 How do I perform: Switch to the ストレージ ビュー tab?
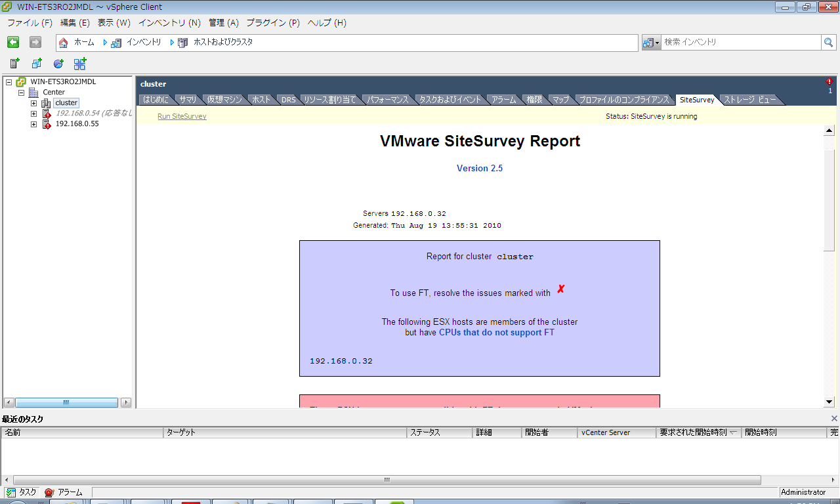point(750,100)
